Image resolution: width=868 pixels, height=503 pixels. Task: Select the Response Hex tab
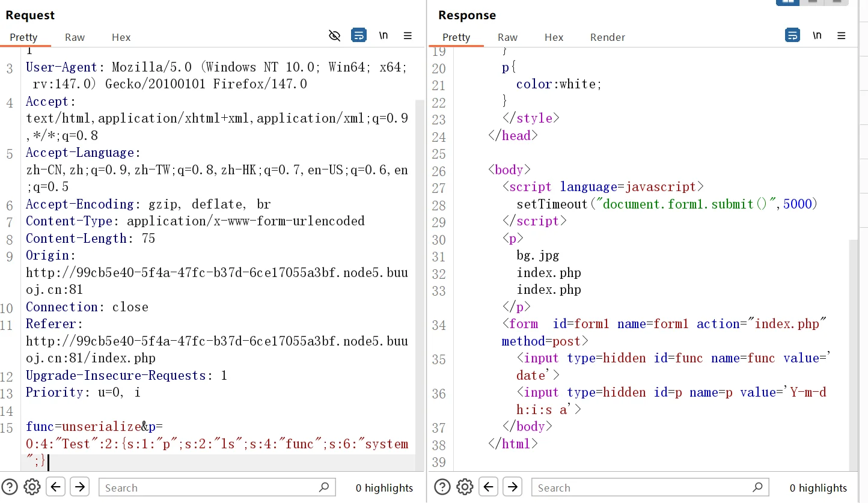coord(554,37)
